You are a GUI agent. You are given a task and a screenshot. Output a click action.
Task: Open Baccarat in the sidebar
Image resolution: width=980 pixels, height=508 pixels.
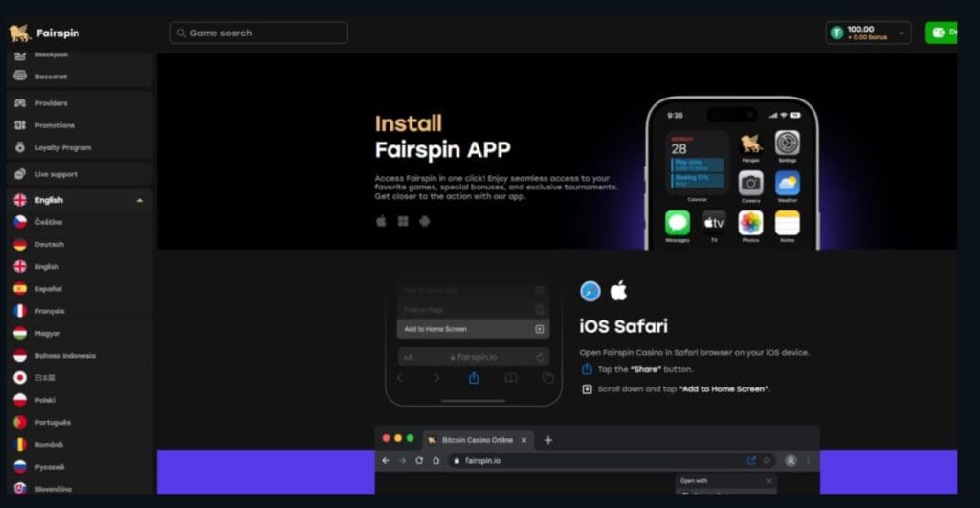80,77
